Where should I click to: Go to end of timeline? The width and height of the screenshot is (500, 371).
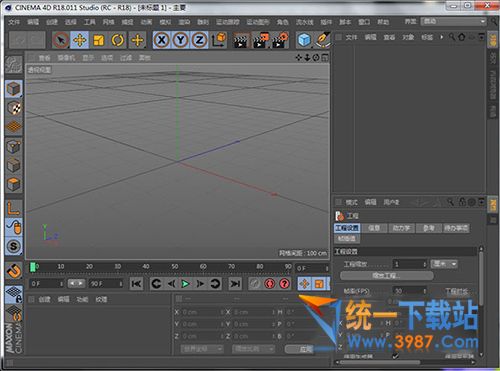pyautogui.click(x=235, y=284)
